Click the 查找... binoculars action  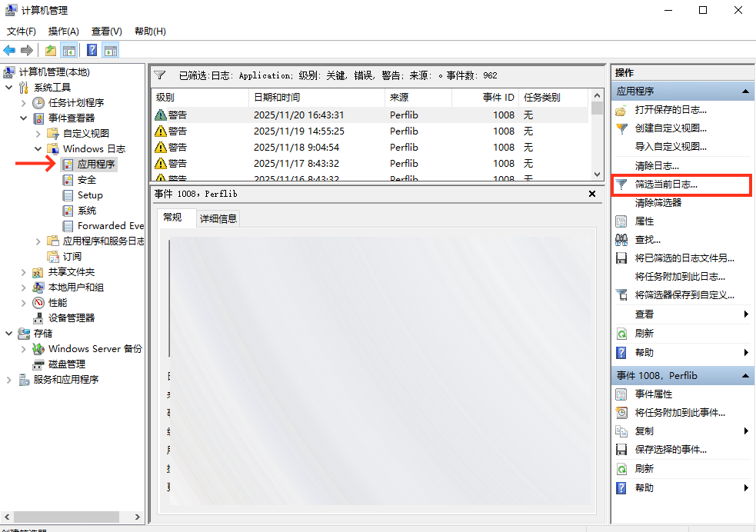(648, 240)
